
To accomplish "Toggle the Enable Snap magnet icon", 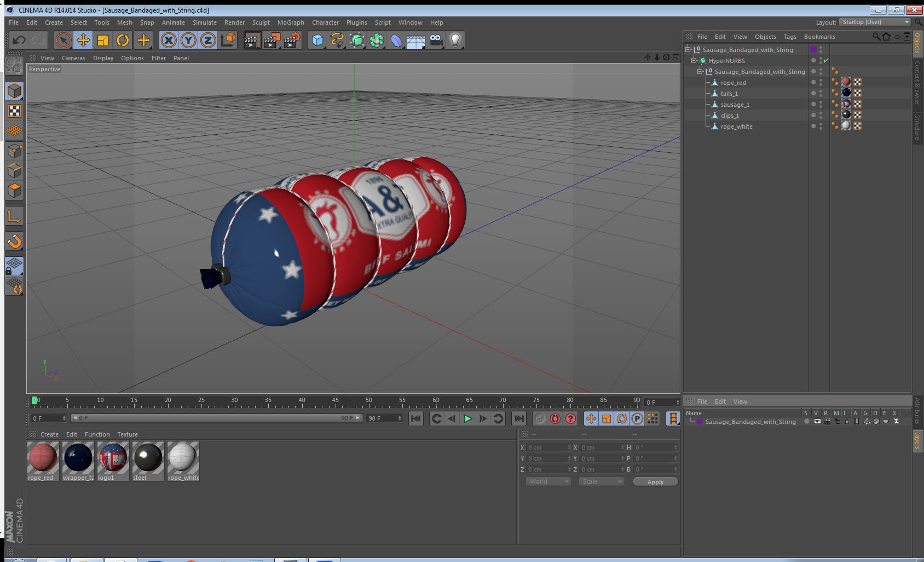I will (15, 241).
